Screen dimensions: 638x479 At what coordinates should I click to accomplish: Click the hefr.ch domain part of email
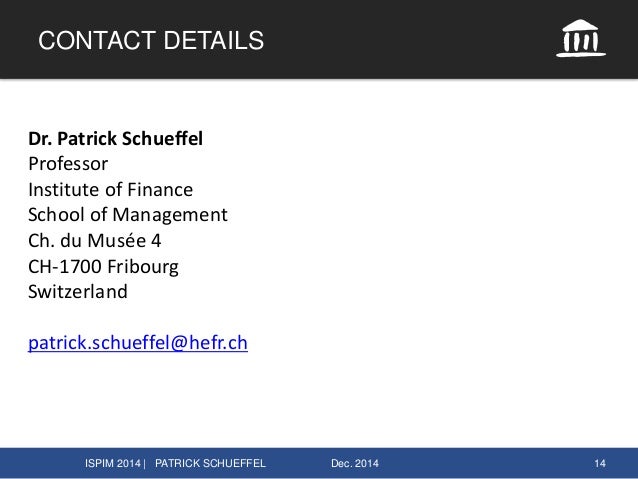218,343
